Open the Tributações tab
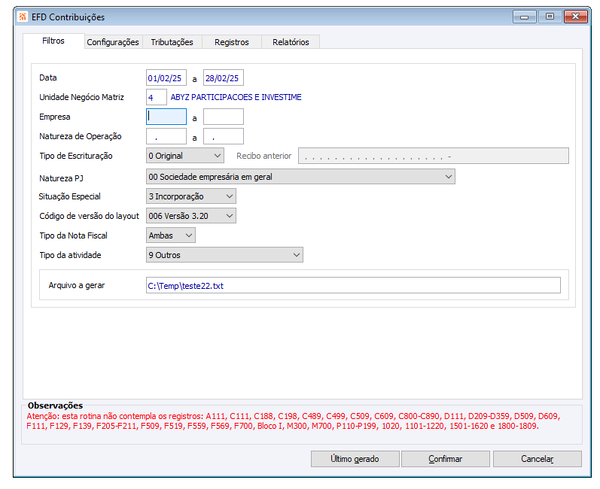 [x=172, y=42]
